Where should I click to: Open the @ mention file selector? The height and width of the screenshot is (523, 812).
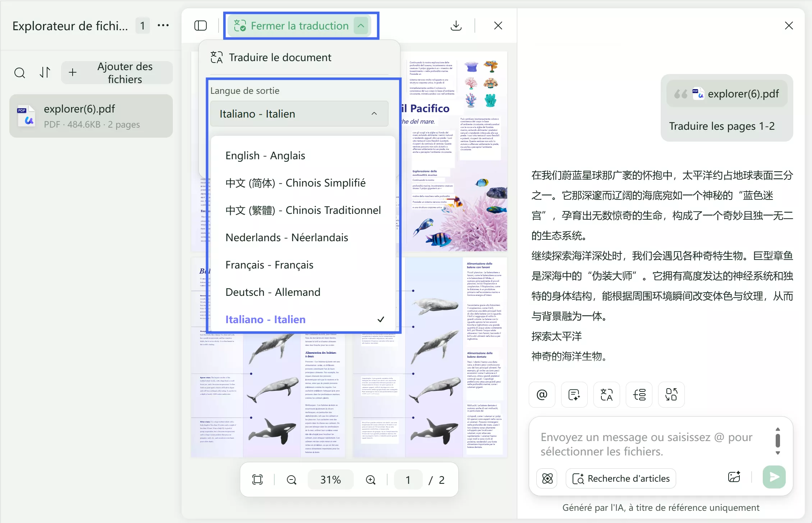(x=542, y=394)
